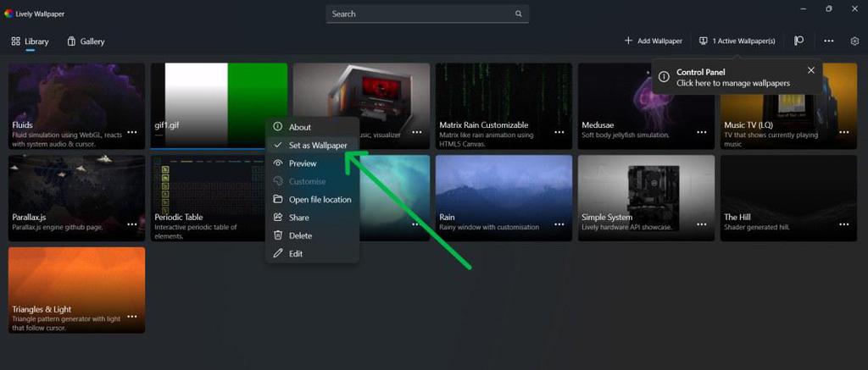Select Open file location menu entry
The height and width of the screenshot is (370, 868).
click(312, 200)
